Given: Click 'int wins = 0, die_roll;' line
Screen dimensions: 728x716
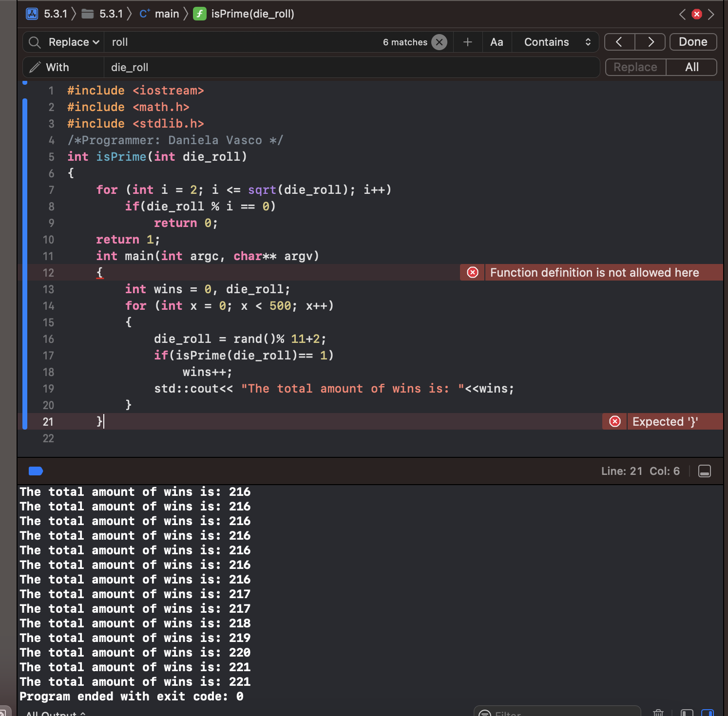Looking at the screenshot, I should (x=208, y=289).
